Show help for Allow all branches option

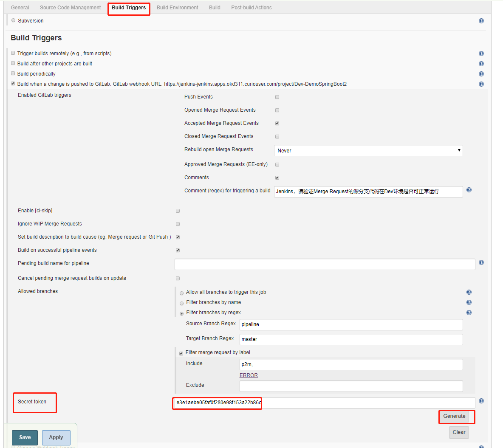tap(469, 292)
